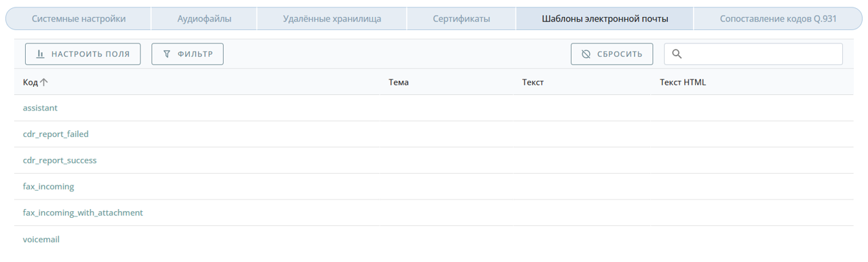The image size is (868, 262).
Task: Open the Фильтр button
Action: pos(188,54)
